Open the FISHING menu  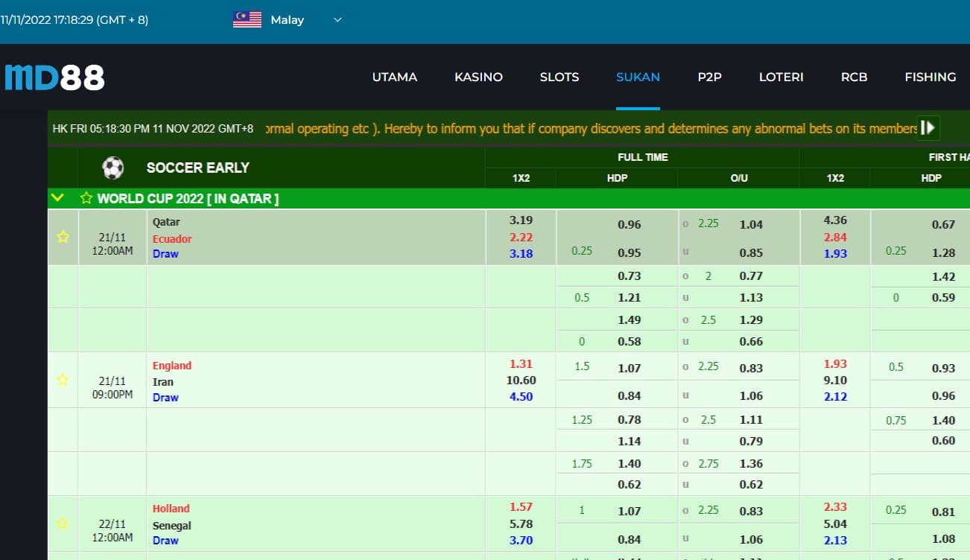coord(931,77)
